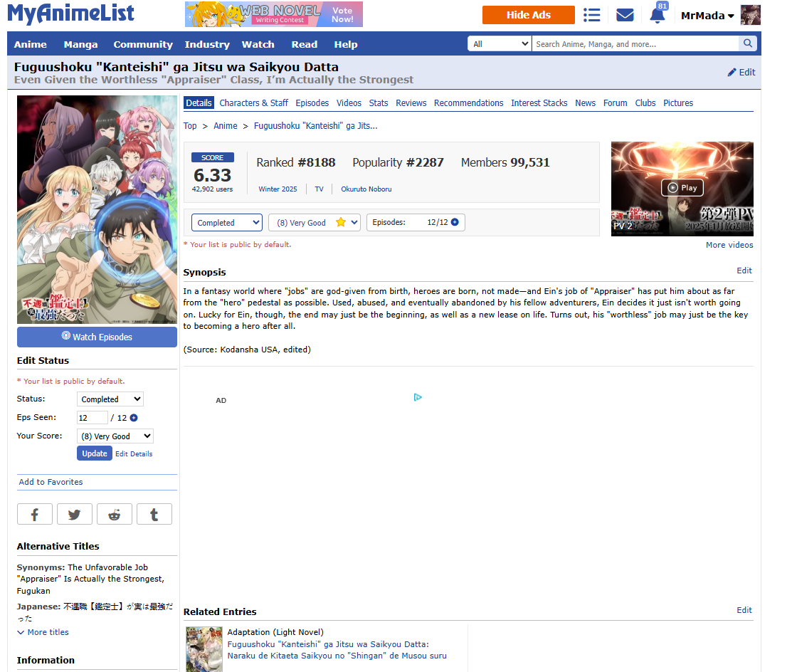Switch to the Videos tab
The height and width of the screenshot is (672, 792).
(x=349, y=103)
